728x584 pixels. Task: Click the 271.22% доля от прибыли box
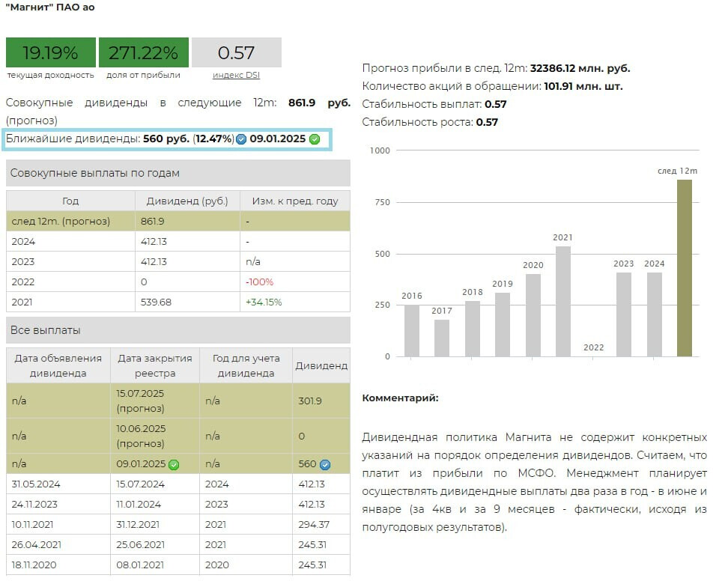(143, 53)
